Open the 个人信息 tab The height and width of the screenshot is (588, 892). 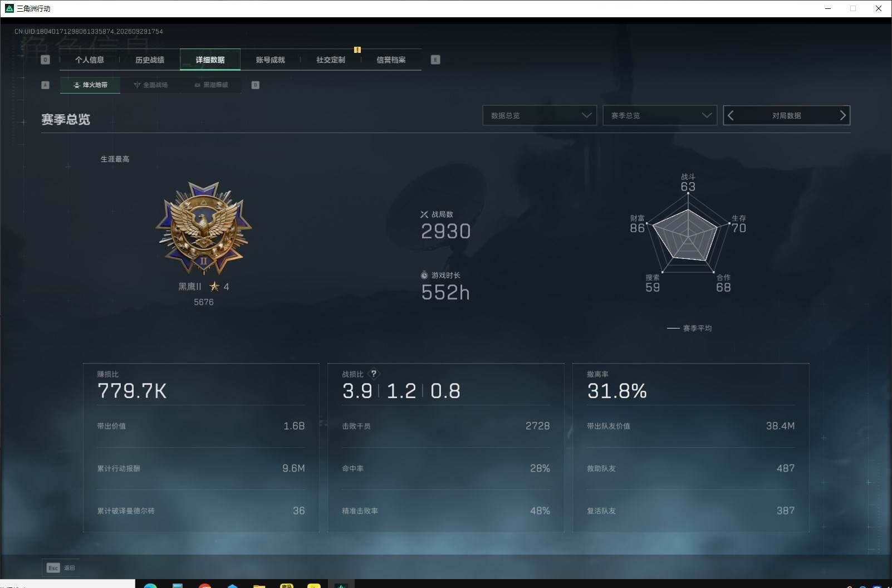[90, 60]
